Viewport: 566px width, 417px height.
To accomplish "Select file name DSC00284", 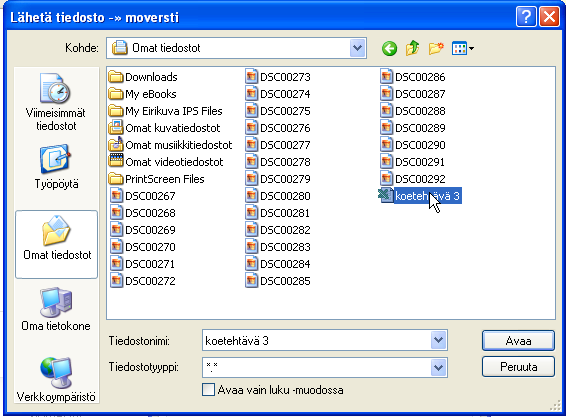I will tap(285, 264).
